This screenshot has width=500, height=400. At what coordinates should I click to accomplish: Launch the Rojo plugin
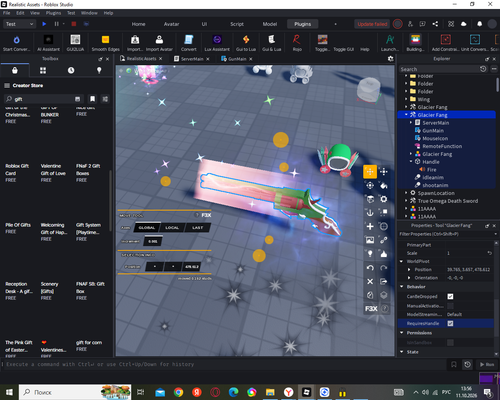point(297,43)
